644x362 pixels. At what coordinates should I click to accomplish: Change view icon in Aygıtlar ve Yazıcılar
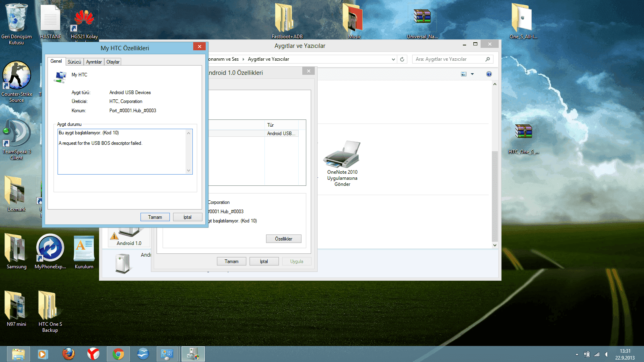click(x=464, y=74)
